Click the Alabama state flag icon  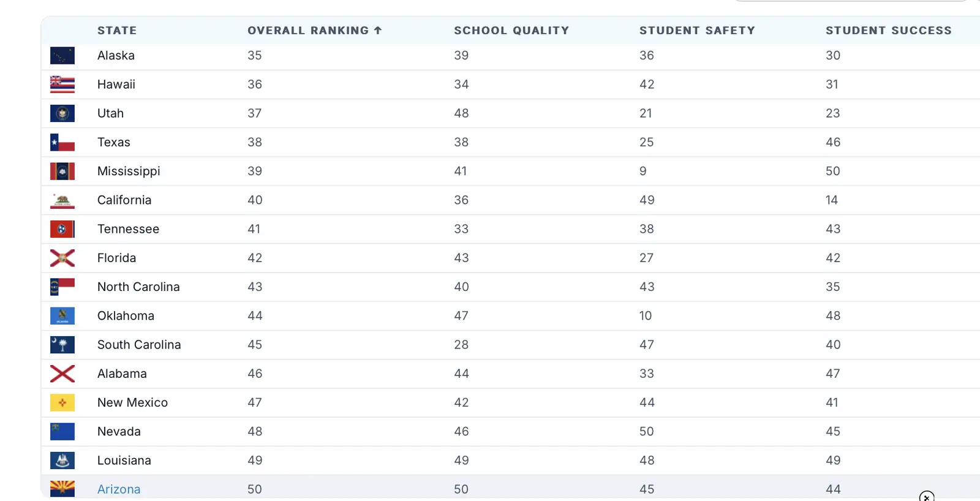[62, 374]
